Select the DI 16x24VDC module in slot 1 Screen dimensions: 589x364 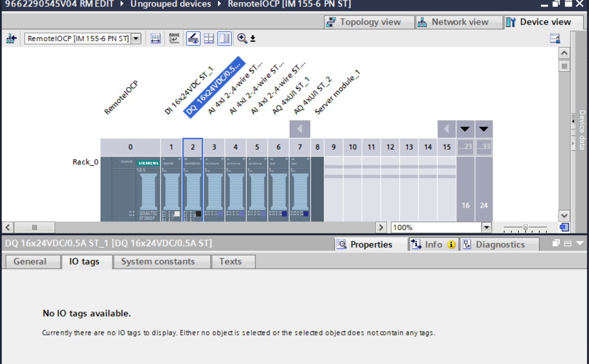(x=171, y=189)
